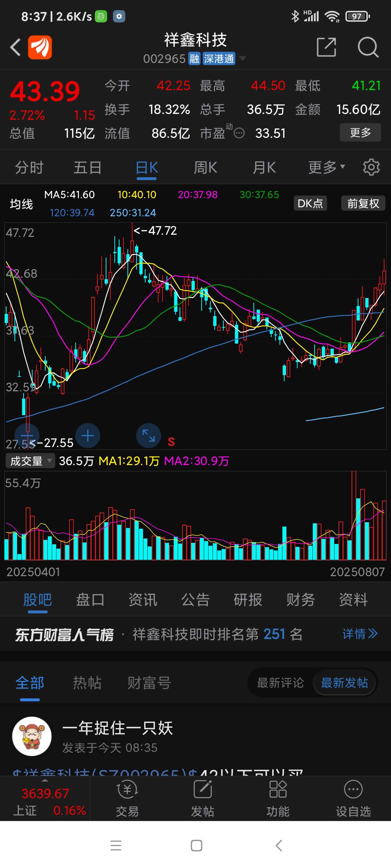This screenshot has width=391, height=868.
Task: Open the search magnifier icon
Action: click(x=368, y=47)
